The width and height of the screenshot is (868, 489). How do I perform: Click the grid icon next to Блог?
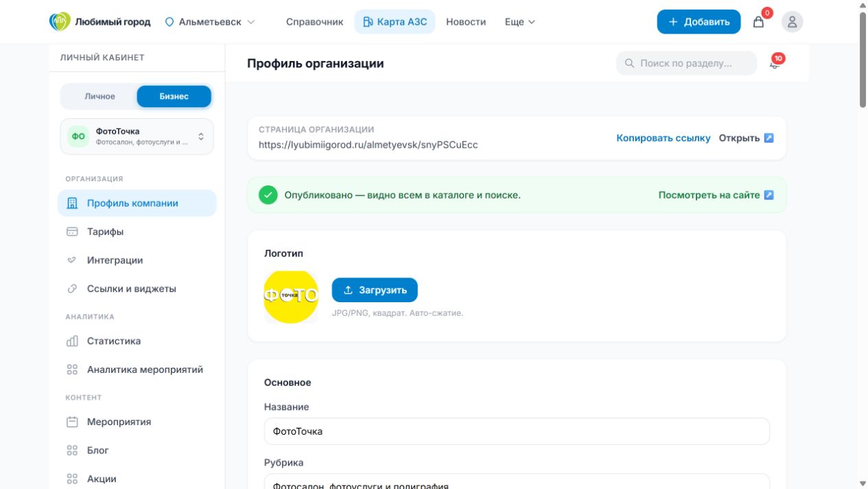tap(72, 451)
